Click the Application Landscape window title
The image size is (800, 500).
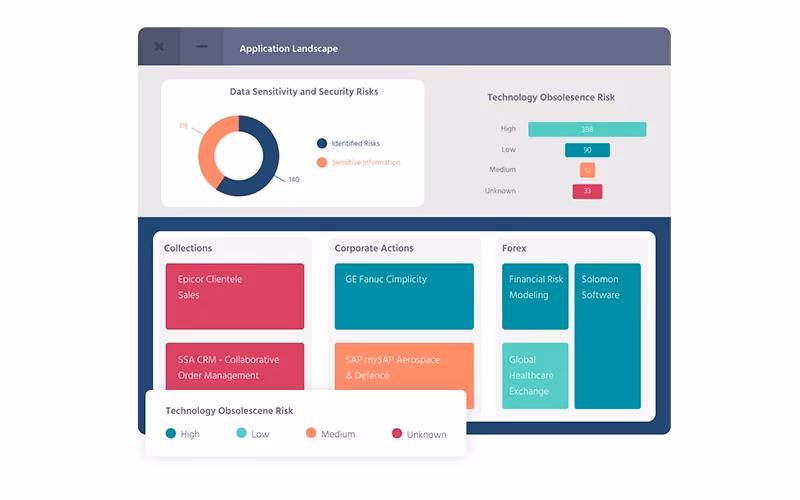[x=289, y=48]
